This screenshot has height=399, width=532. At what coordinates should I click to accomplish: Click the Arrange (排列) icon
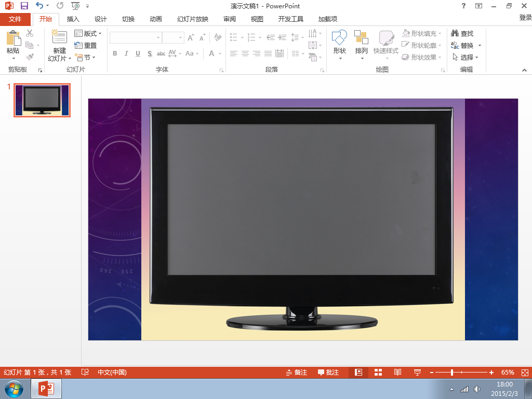point(361,37)
